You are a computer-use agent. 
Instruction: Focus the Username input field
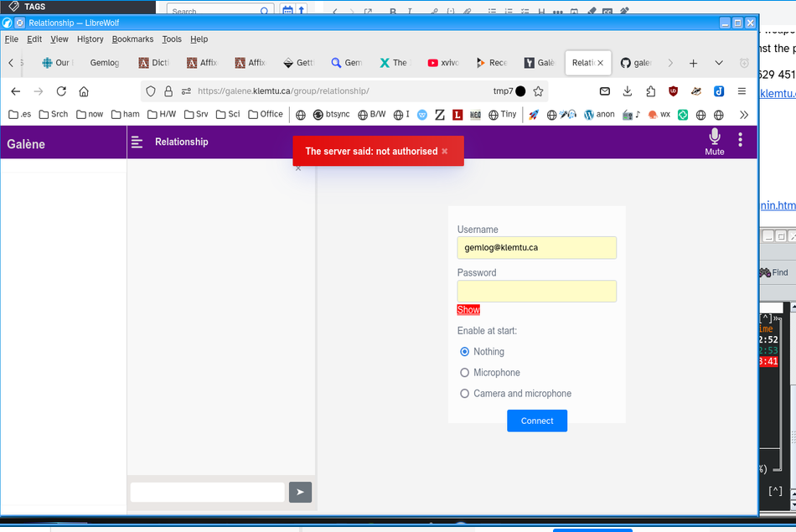coord(536,248)
